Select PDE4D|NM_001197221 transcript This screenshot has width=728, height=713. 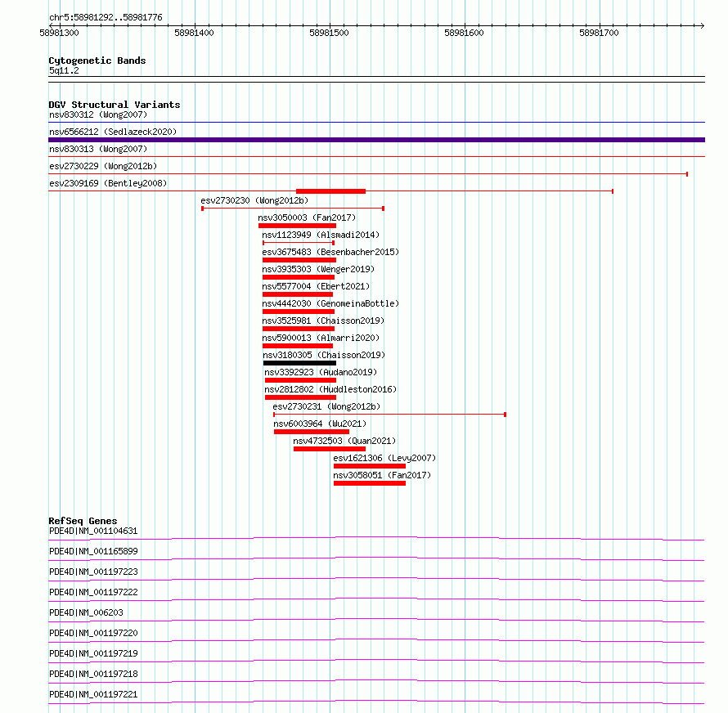pos(93,694)
